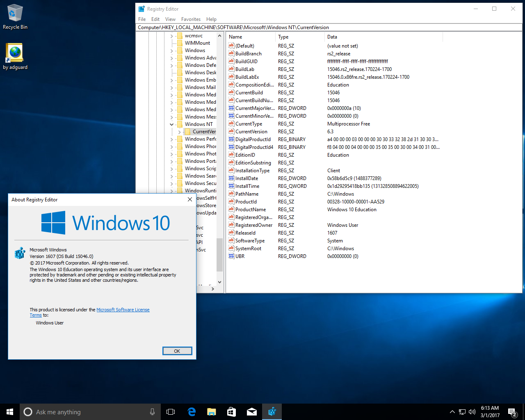Screen dimensions: 525x420
Task: Expand the CurrentVersion tree node
Action: [179, 132]
